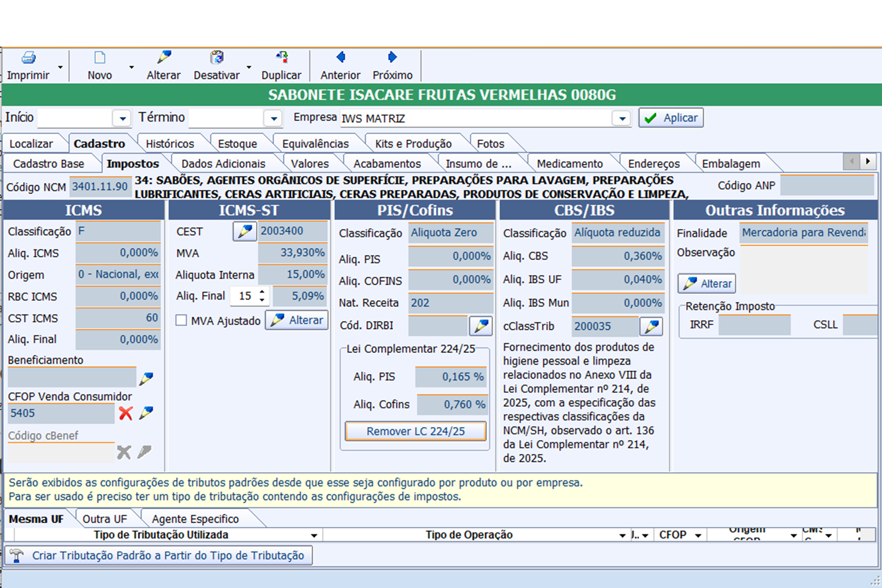882x588 pixels.
Task: Click the CEST edit pencil icon
Action: click(x=245, y=231)
